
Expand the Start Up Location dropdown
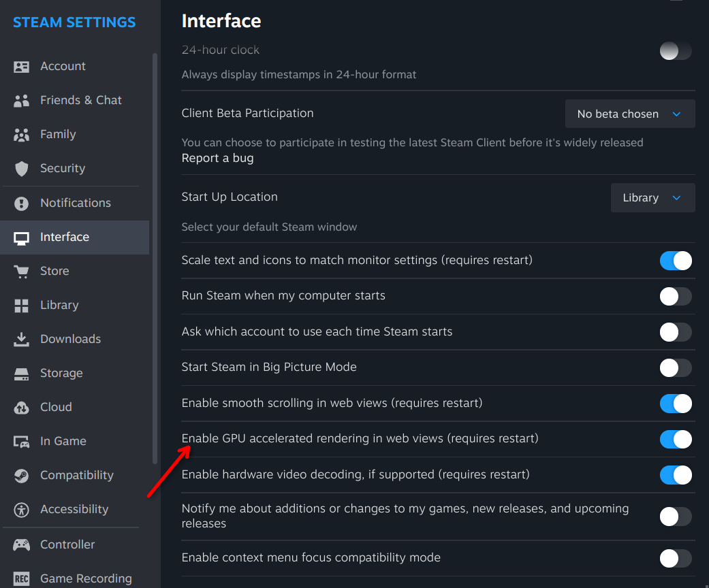652,198
